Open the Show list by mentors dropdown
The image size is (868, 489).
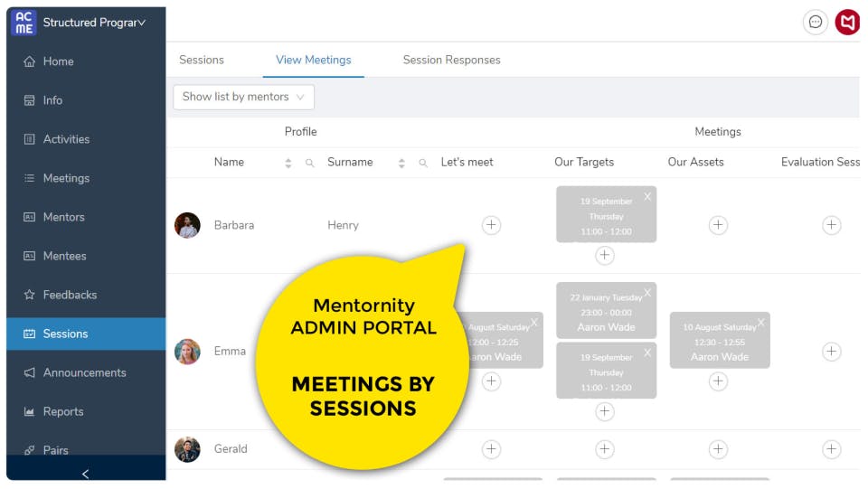(243, 97)
